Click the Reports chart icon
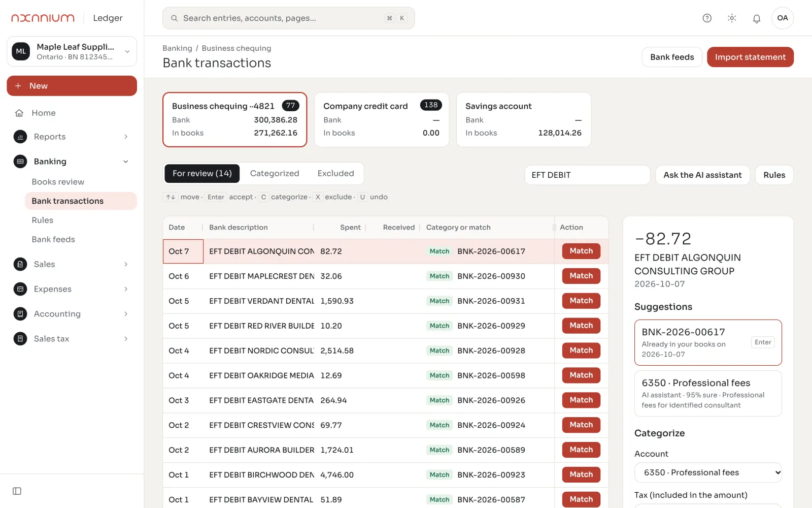 [20, 137]
